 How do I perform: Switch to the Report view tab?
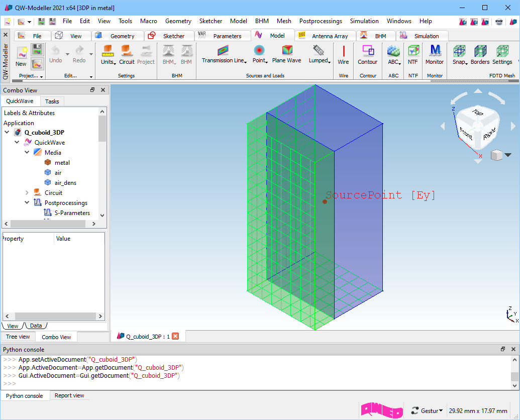(69, 395)
